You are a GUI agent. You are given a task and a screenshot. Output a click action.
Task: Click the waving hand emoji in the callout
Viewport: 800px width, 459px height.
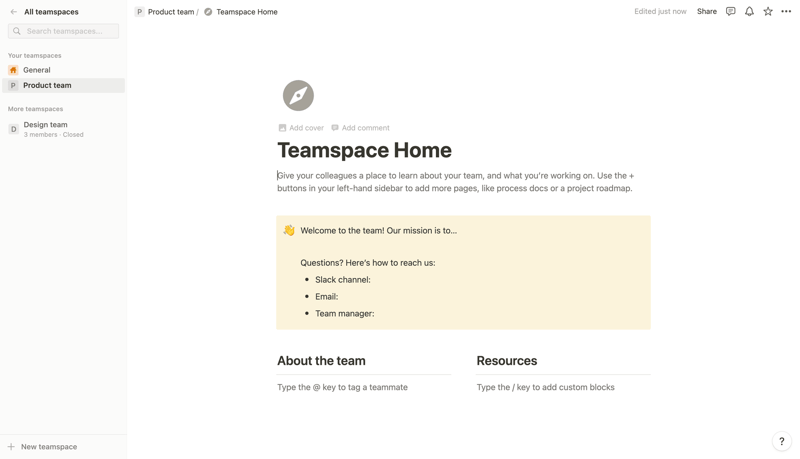coord(289,231)
